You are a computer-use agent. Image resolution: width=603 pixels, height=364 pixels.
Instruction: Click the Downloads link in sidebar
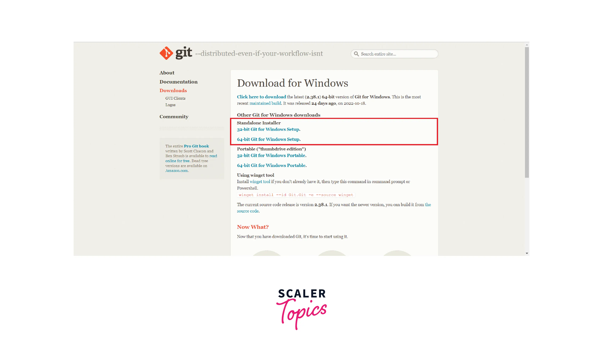(x=173, y=90)
